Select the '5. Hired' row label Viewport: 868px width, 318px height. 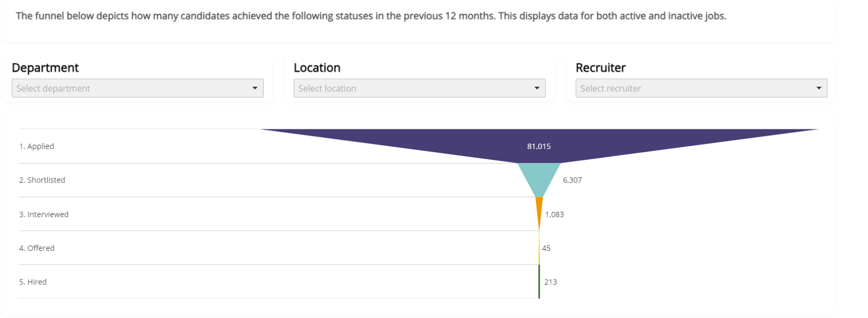(x=33, y=282)
